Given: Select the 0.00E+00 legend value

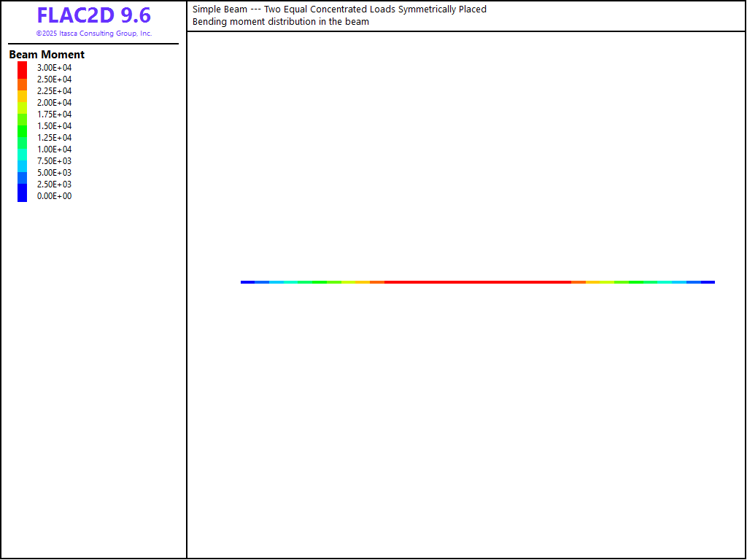Looking at the screenshot, I should coord(55,196).
